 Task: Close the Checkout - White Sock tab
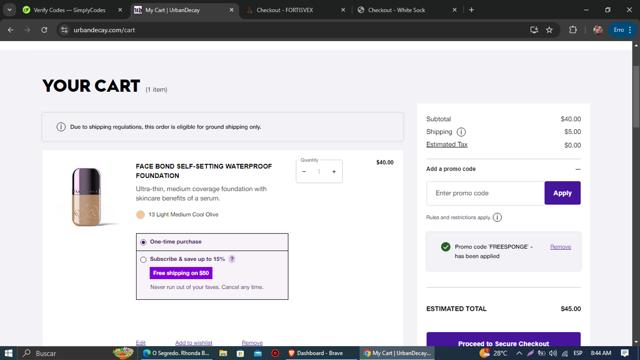(x=454, y=10)
